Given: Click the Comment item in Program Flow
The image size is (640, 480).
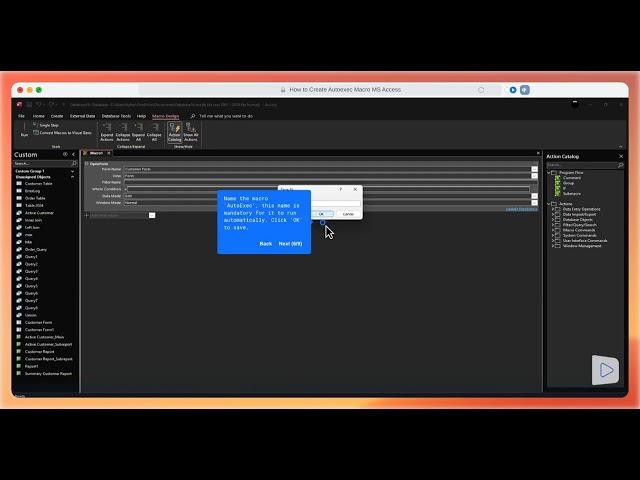Looking at the screenshot, I should click(568, 178).
